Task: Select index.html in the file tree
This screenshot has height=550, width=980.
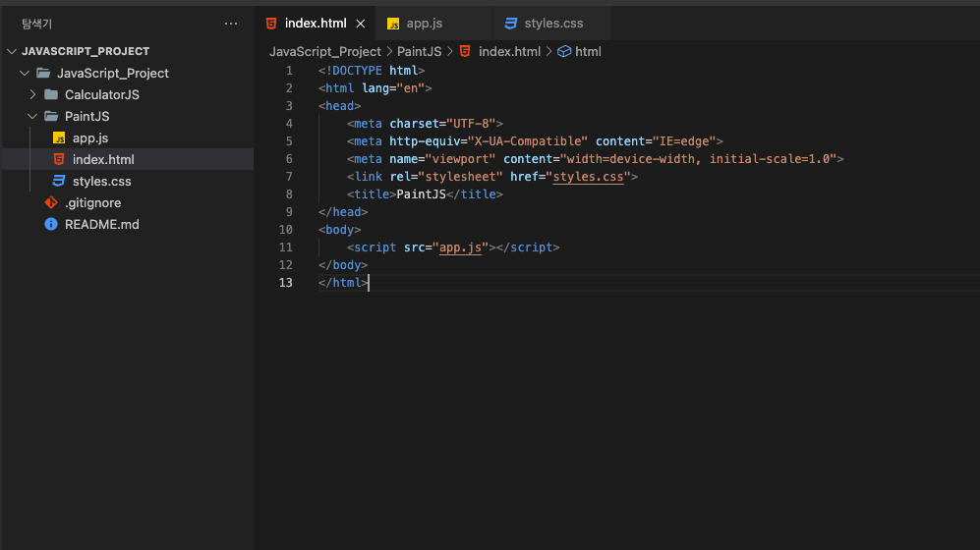Action: (x=128, y=159)
